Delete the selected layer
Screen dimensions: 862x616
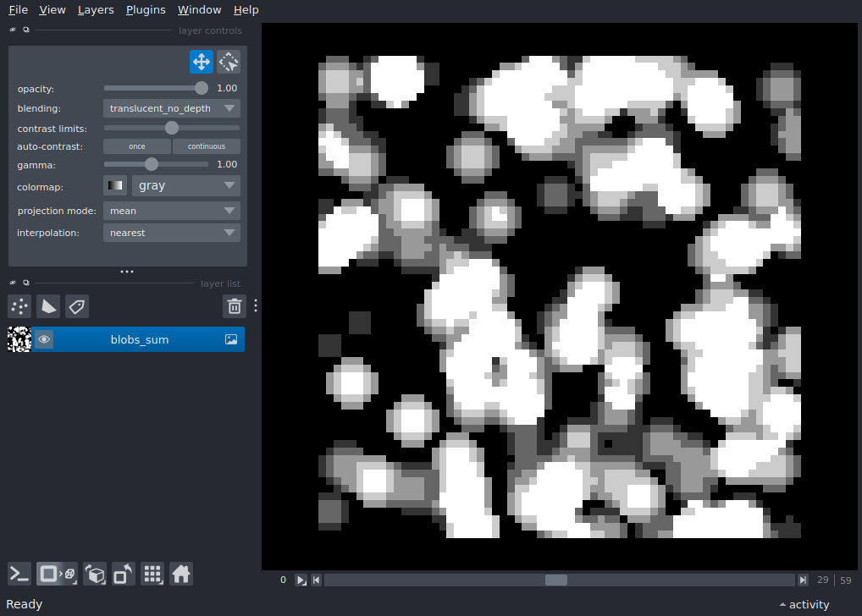coord(234,305)
